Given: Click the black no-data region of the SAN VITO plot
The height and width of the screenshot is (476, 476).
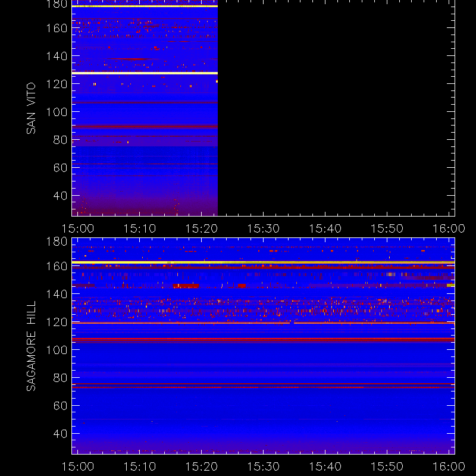Looking at the screenshot, I should coord(336,108).
